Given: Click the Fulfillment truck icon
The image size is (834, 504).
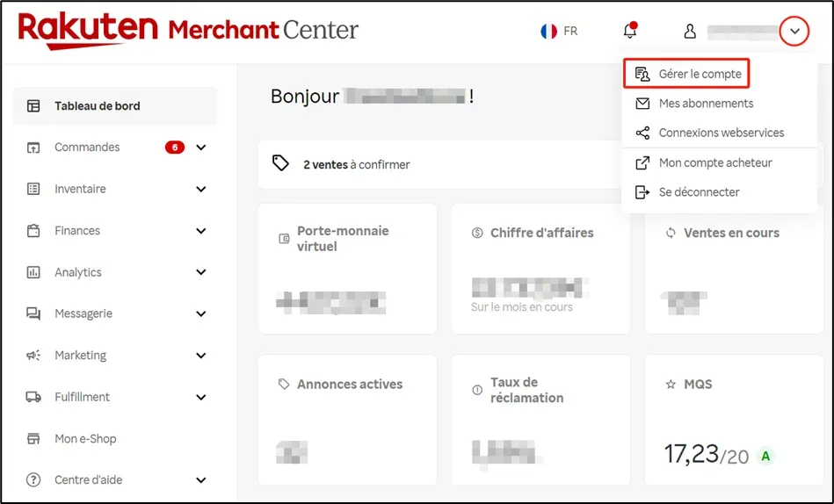Looking at the screenshot, I should click(x=33, y=397).
